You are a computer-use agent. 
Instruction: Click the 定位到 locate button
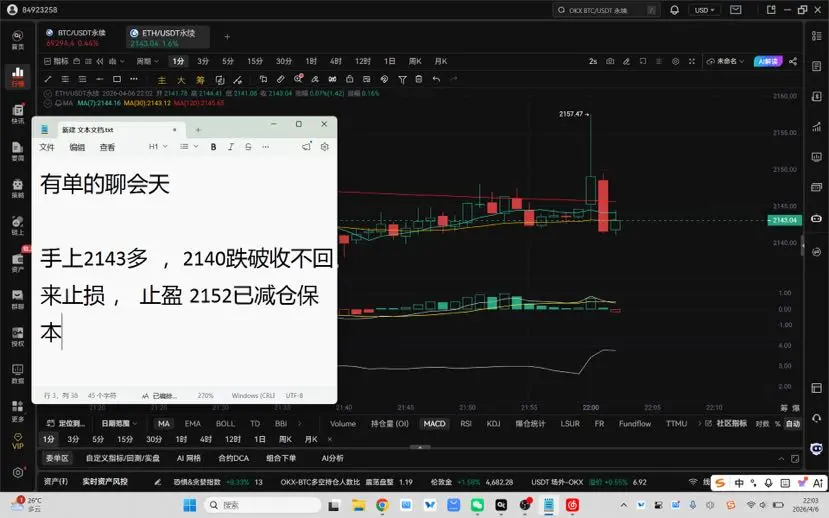(x=65, y=423)
